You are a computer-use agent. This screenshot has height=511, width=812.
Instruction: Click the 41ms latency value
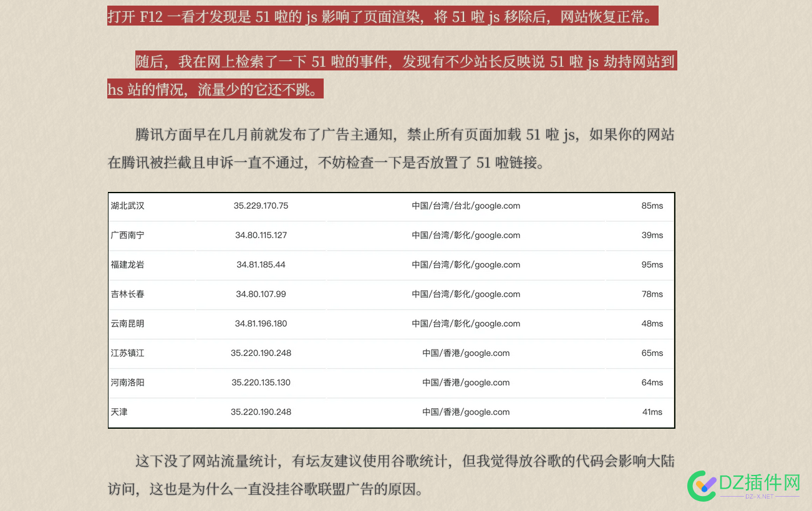click(x=652, y=411)
